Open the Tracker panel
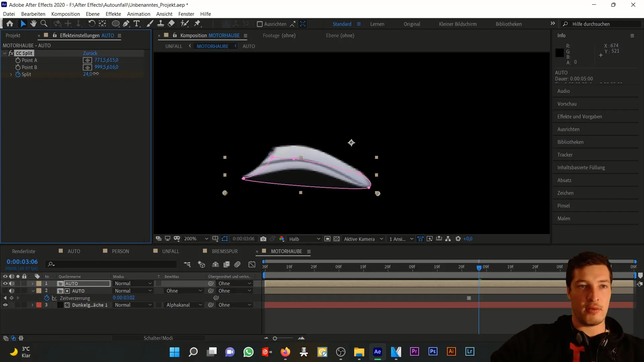Screen dimensions: 644x362 [x=565, y=155]
